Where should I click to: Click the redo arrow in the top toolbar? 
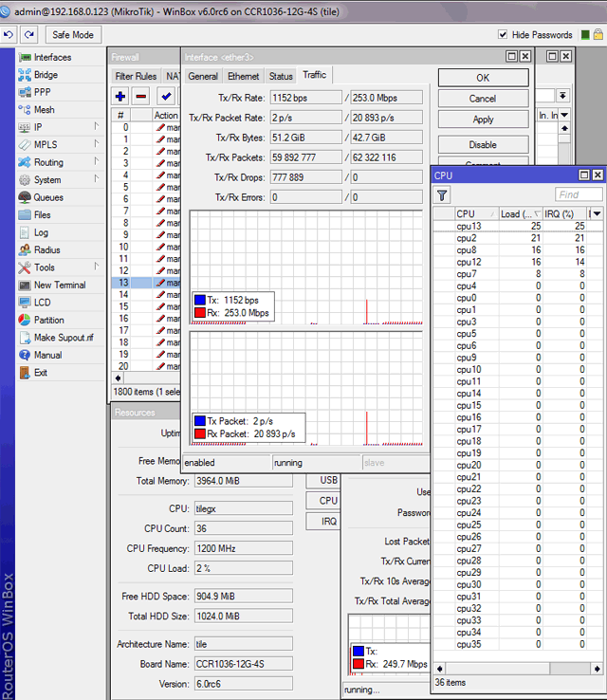28,35
